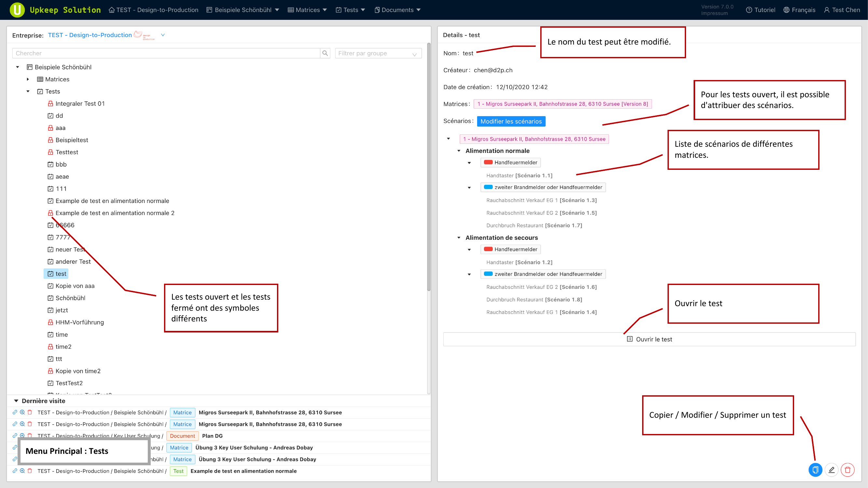The height and width of the screenshot is (488, 868).
Task: Open the link icon on the first Dernière visite row
Action: 15,412
